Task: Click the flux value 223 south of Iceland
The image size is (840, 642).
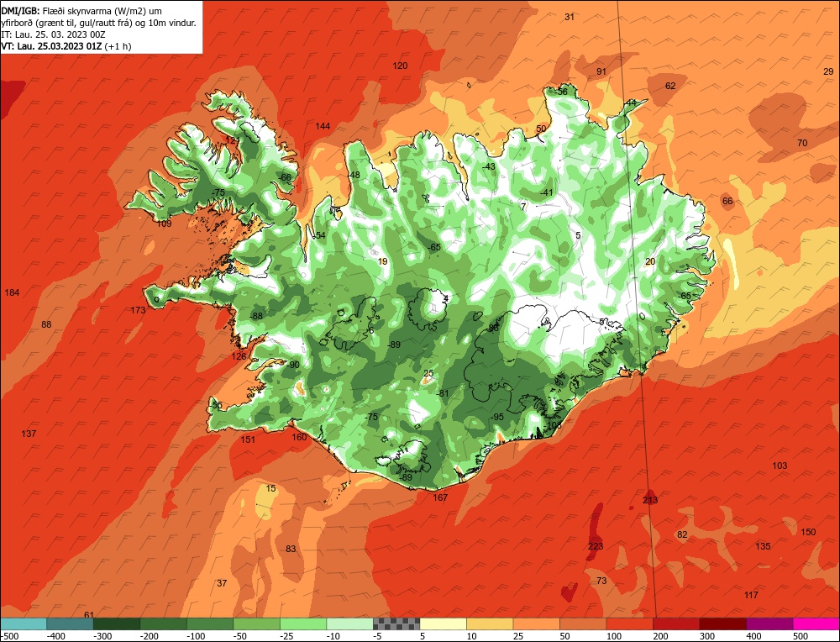Action: 596,546
